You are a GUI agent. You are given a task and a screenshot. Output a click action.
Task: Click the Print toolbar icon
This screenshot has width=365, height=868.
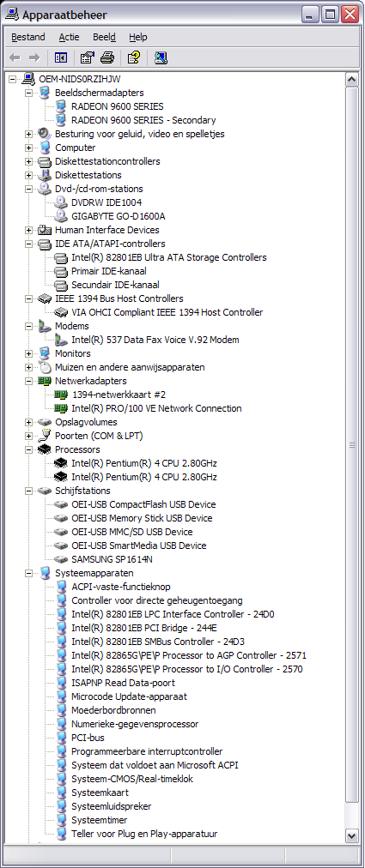(x=107, y=57)
